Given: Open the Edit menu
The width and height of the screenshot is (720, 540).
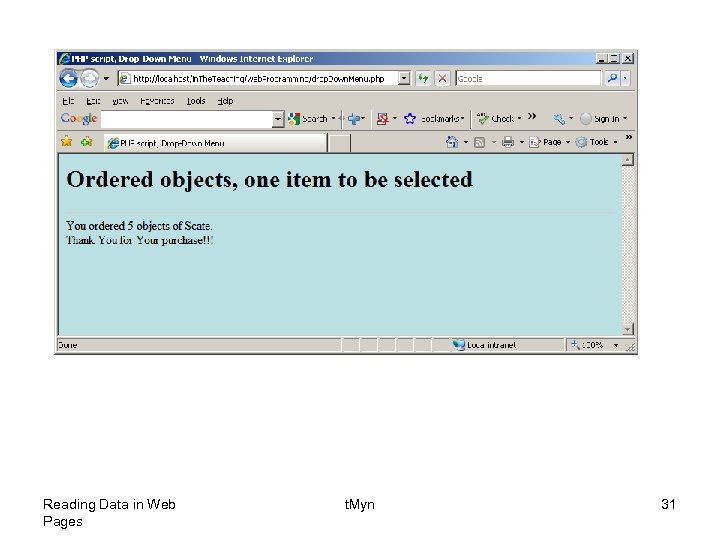Looking at the screenshot, I should (x=93, y=101).
